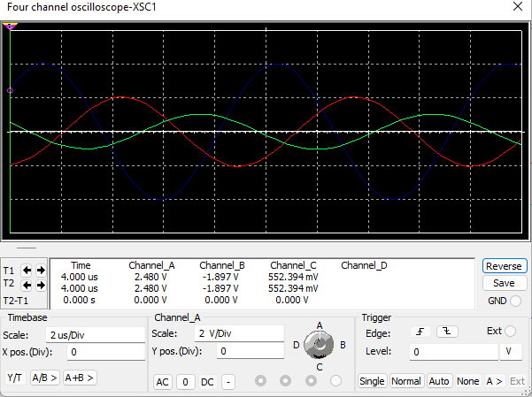The height and width of the screenshot is (397, 532).
Task: Click the minus coupling button beside DC
Action: click(x=227, y=381)
